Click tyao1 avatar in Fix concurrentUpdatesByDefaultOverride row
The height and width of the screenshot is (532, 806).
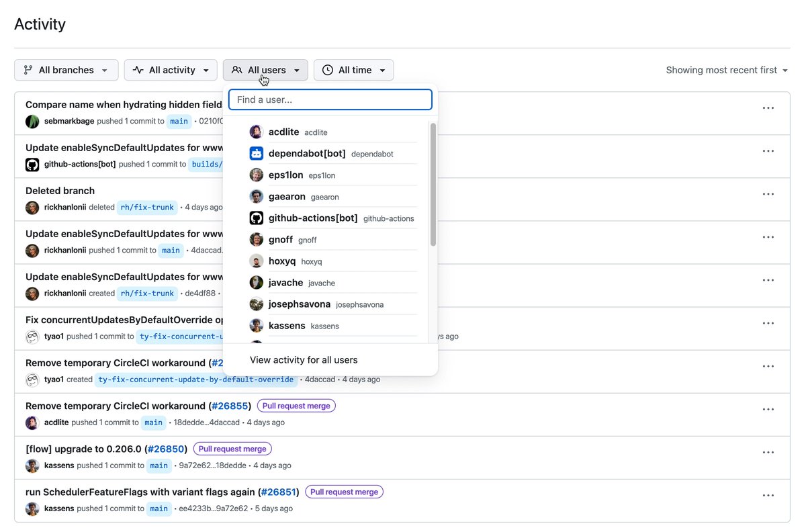pyautogui.click(x=32, y=337)
